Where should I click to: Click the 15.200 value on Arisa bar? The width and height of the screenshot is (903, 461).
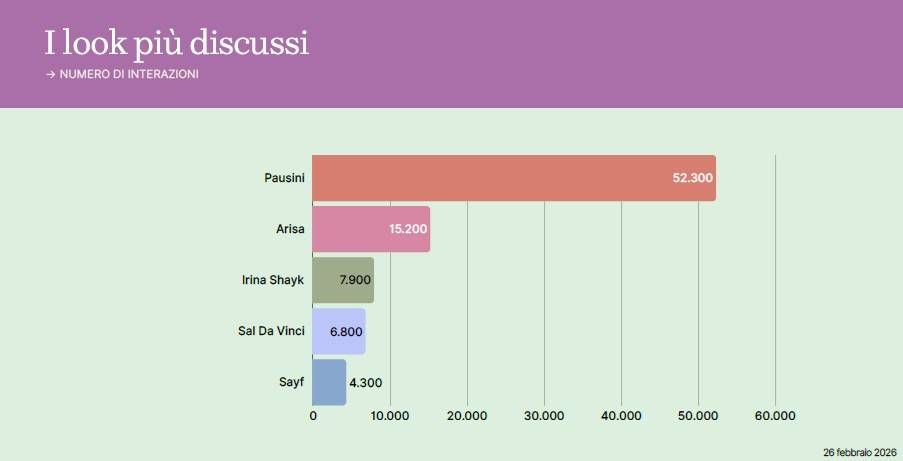tap(408, 229)
